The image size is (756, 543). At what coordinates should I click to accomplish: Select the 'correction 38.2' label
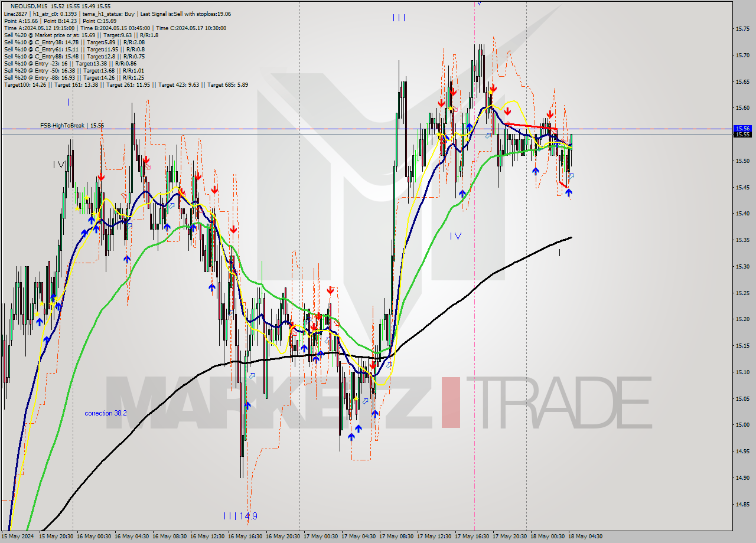106,413
